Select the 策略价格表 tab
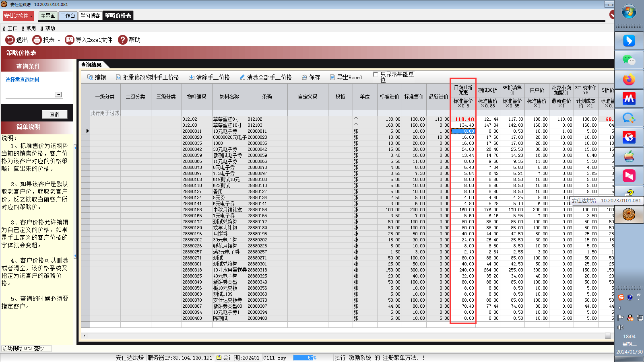The height and width of the screenshot is (362, 644). coord(118,15)
